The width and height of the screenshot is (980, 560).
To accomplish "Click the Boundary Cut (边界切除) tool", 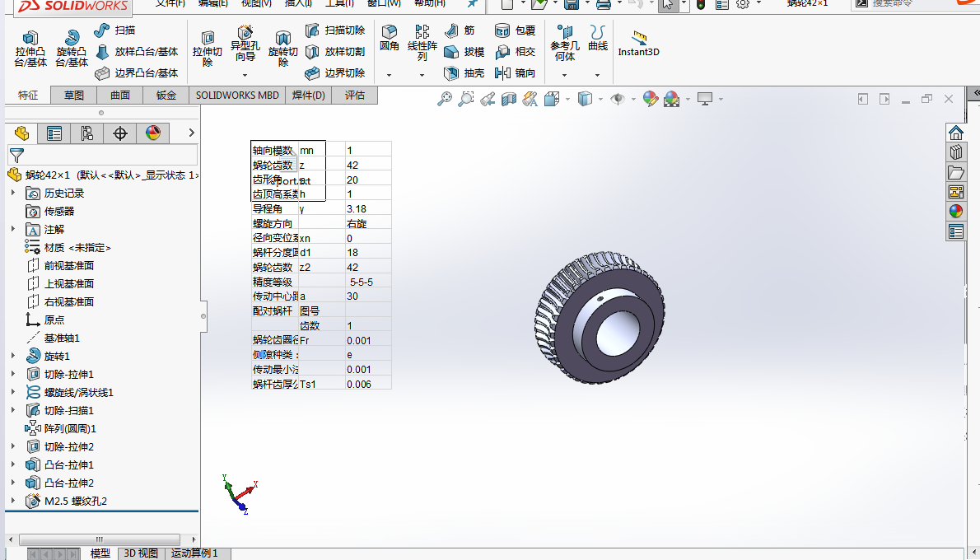I will [x=335, y=73].
